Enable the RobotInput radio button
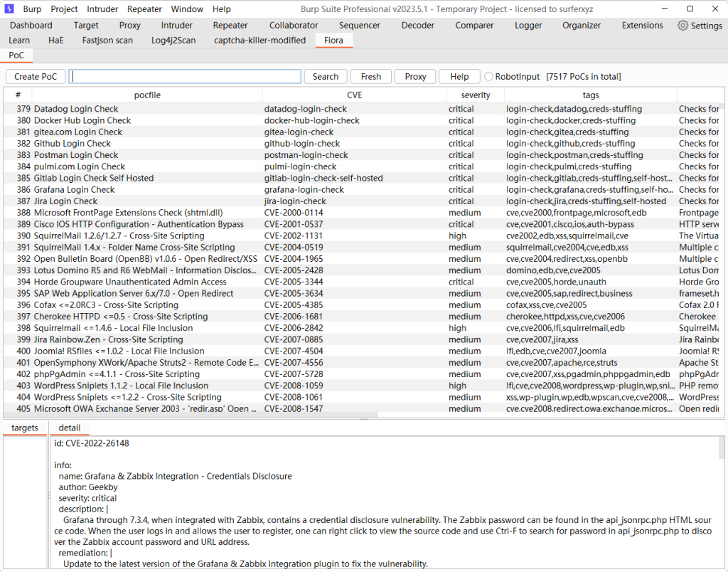Screen dimensions: 728x572 [x=488, y=77]
